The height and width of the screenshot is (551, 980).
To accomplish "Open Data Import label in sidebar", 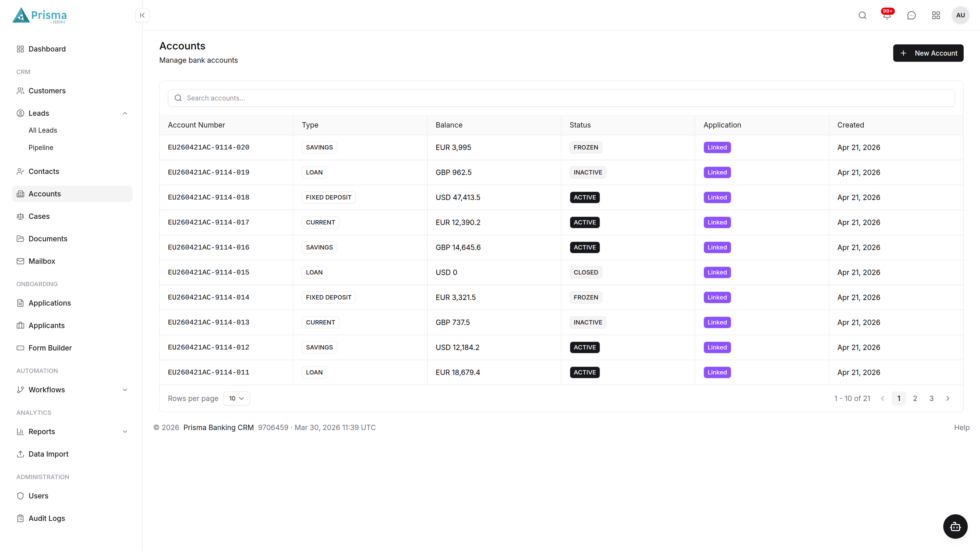I will pyautogui.click(x=48, y=454).
